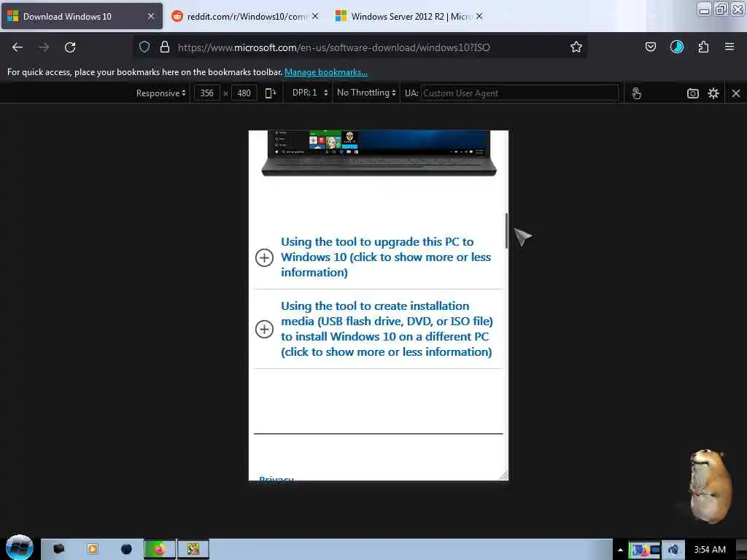Reload the current page
Screen dimensions: 747x560
coord(70,47)
